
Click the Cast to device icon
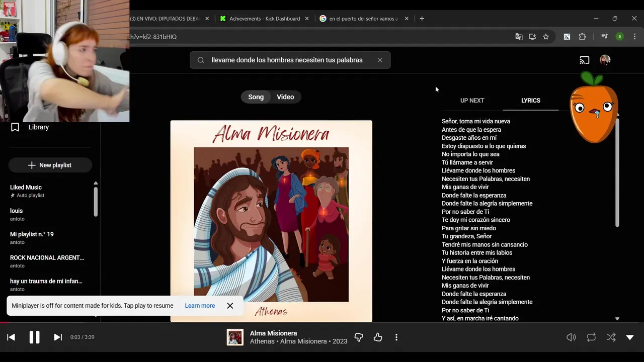click(585, 60)
